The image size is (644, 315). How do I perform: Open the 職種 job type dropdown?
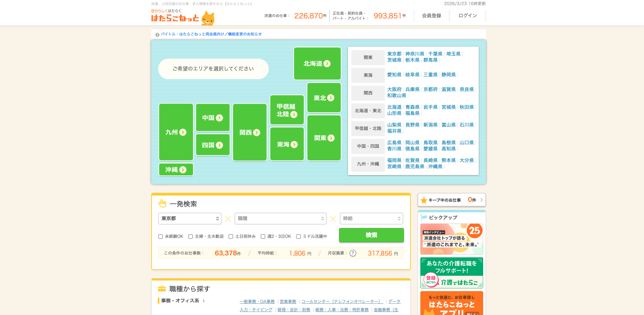(280, 219)
